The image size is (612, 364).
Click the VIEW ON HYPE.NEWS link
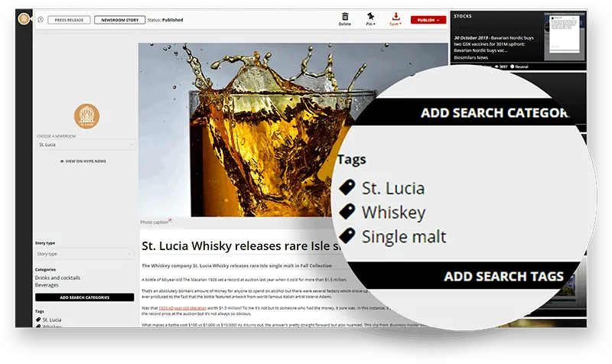click(x=83, y=161)
